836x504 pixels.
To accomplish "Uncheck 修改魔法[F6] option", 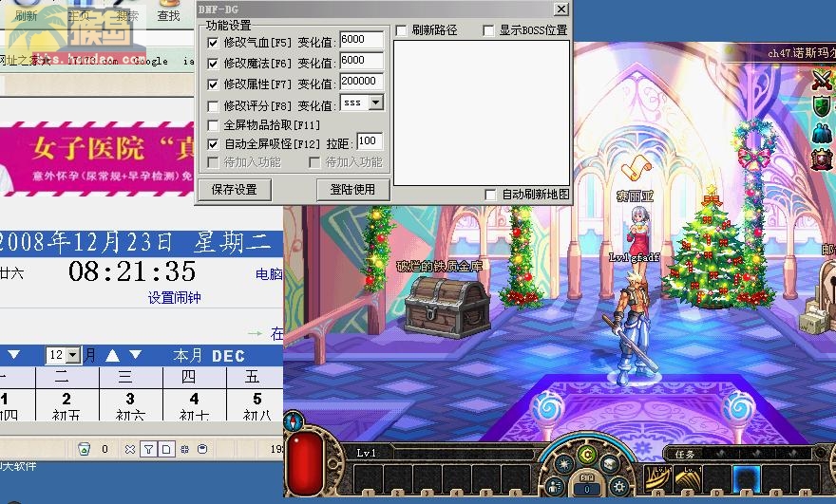I will (x=213, y=64).
